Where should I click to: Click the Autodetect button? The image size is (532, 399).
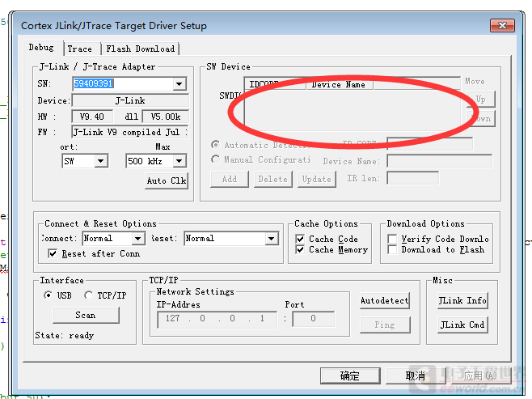tap(384, 300)
